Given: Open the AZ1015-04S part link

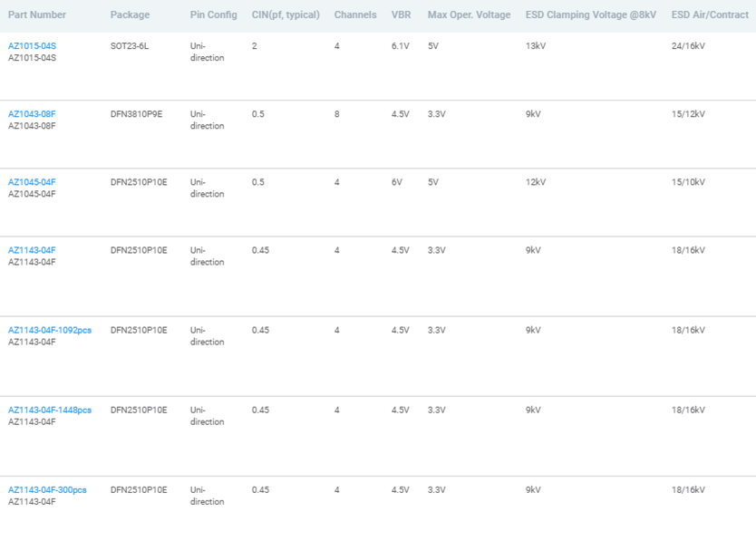Looking at the screenshot, I should [32, 46].
